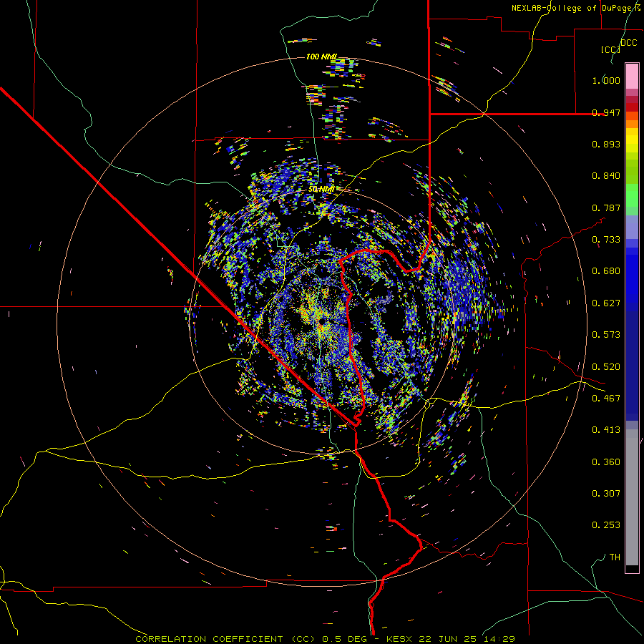The width and height of the screenshot is (644, 644).
Task: Click the 100 NM range ring label
Action: tap(321, 57)
